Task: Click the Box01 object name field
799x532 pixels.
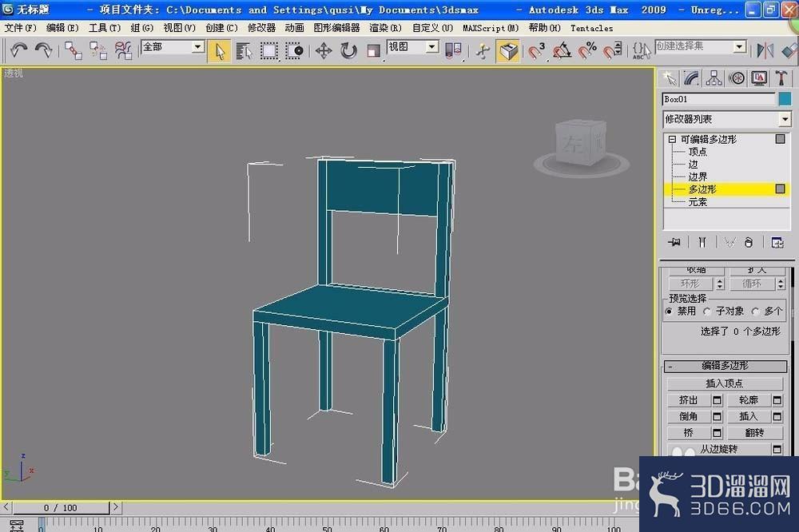Action: 719,99
